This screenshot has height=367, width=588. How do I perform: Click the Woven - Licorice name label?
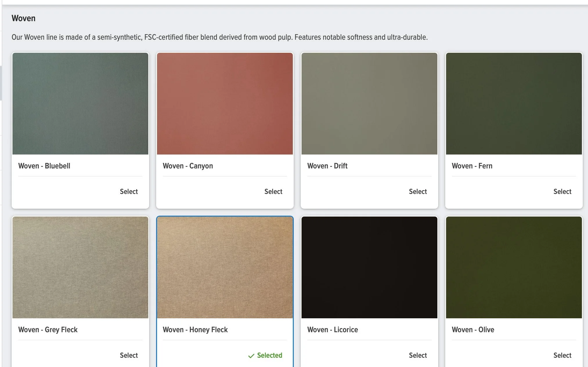pyautogui.click(x=332, y=330)
